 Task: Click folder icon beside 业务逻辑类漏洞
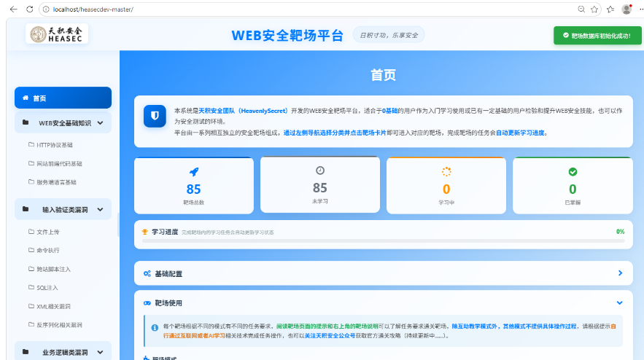[26, 352]
